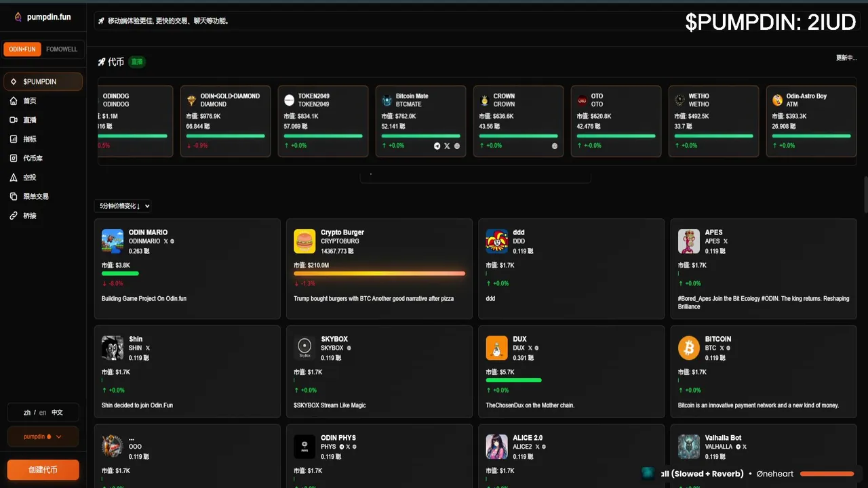Click ODIN MARIO's green progress bar
The height and width of the screenshot is (488, 868).
click(x=120, y=274)
